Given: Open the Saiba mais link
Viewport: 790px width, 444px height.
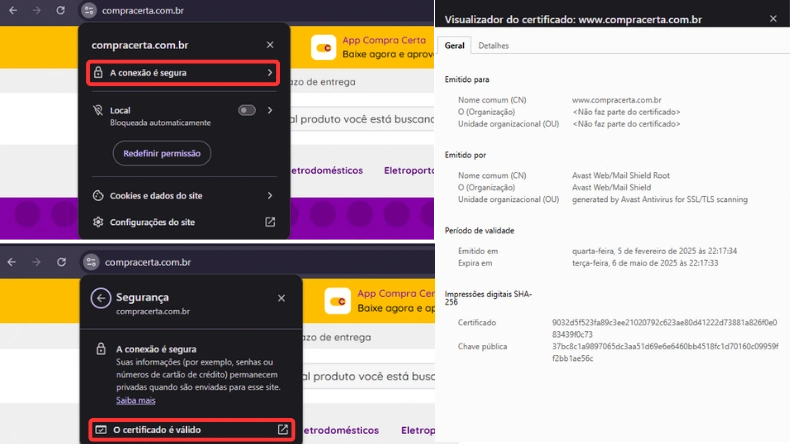Looking at the screenshot, I should point(135,400).
